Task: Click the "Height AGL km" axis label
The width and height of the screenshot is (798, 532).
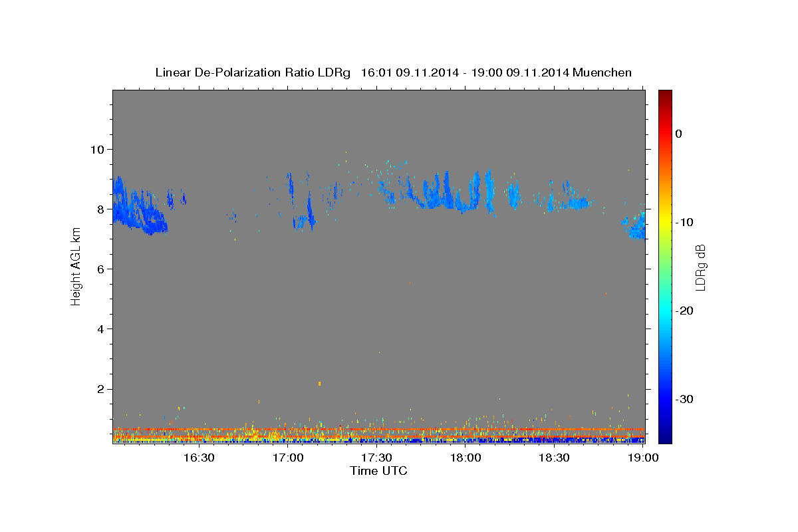Action: pyautogui.click(x=76, y=267)
